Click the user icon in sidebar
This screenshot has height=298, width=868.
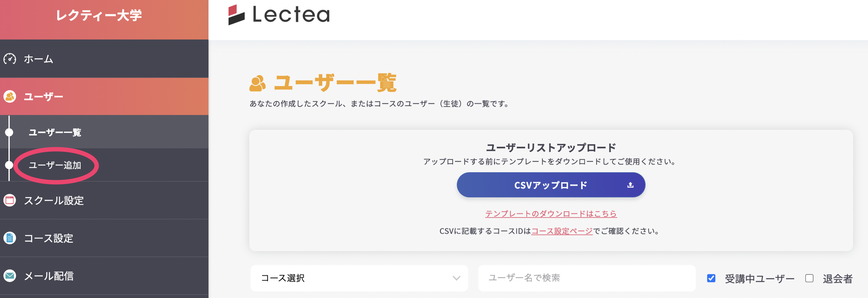[10, 97]
